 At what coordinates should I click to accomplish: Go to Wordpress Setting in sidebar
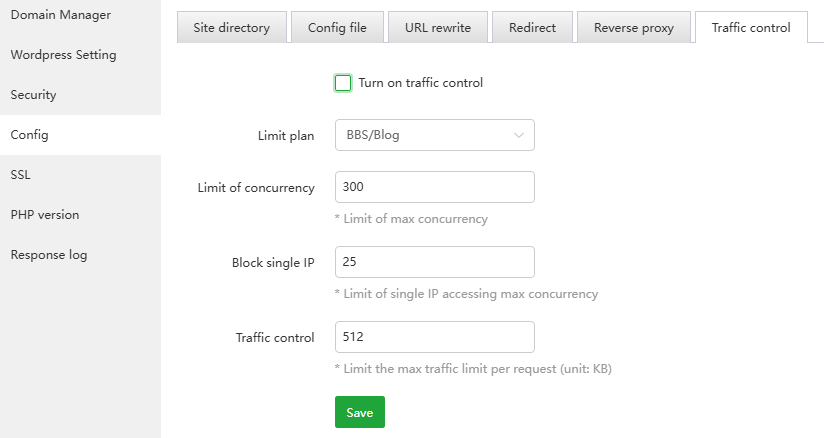tap(63, 55)
